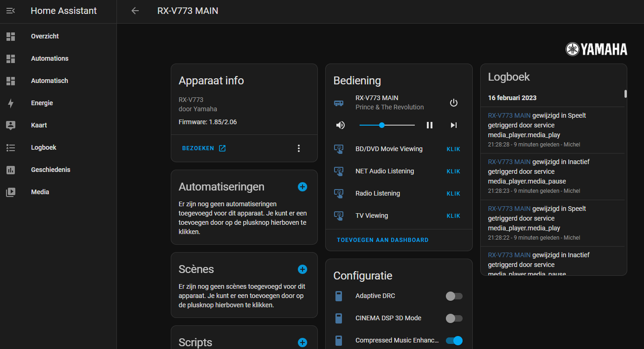Navigate back with the arrow
644x349 pixels.
[x=135, y=10]
